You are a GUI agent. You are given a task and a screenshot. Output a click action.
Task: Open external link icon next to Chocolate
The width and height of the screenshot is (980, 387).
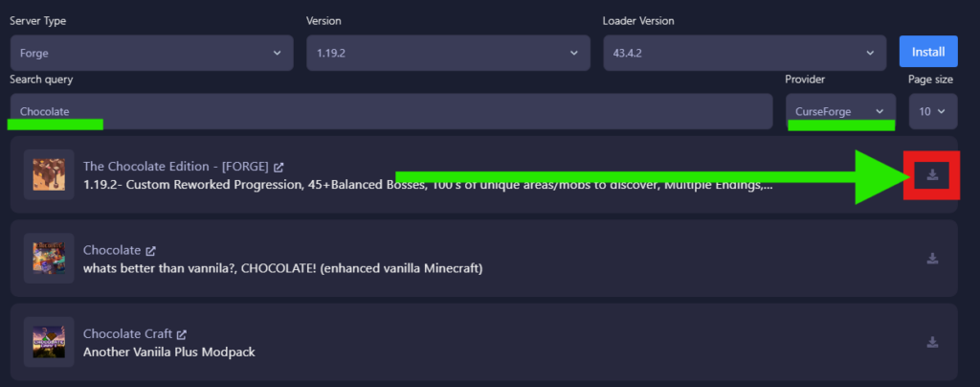148,250
